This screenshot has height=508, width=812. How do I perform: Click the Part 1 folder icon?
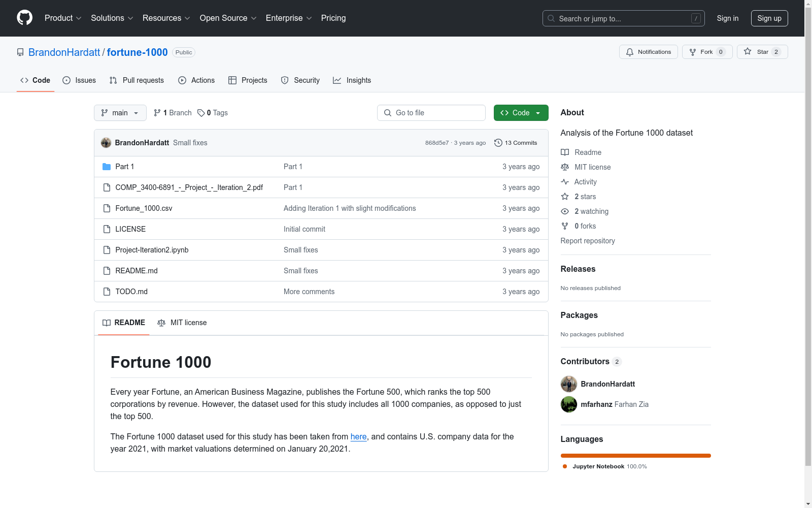107,167
